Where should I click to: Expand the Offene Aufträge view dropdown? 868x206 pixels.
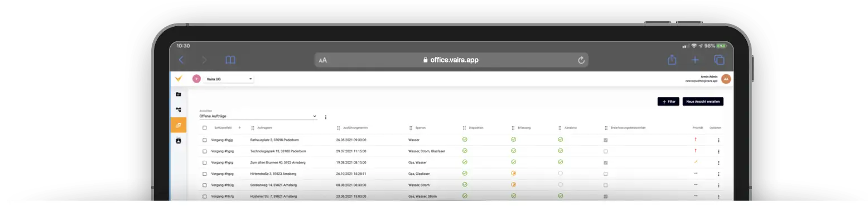258,116
